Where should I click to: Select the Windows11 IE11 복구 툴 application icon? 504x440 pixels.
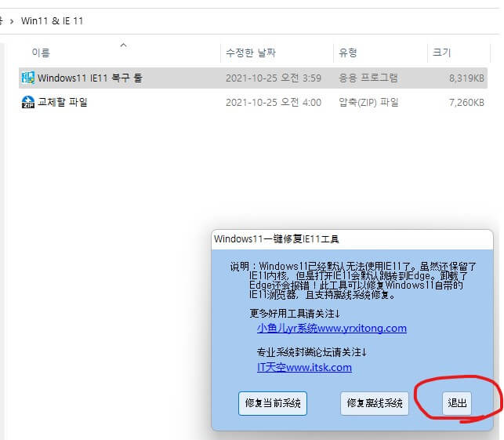point(27,78)
